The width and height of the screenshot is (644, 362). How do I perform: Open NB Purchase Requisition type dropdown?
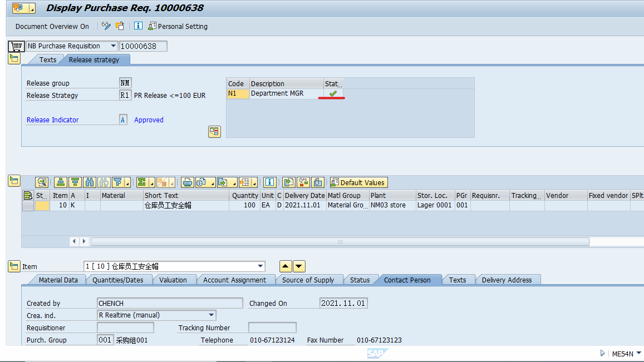coord(114,46)
